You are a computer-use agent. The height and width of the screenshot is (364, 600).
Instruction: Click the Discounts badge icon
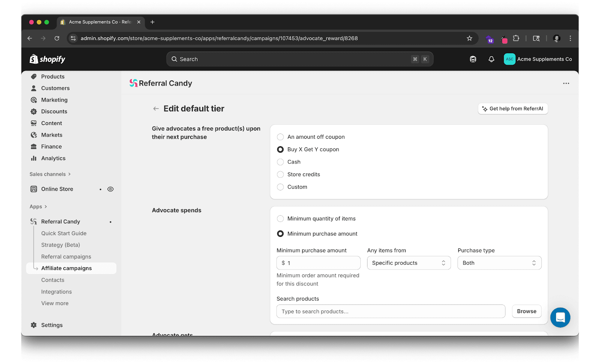pos(34,111)
